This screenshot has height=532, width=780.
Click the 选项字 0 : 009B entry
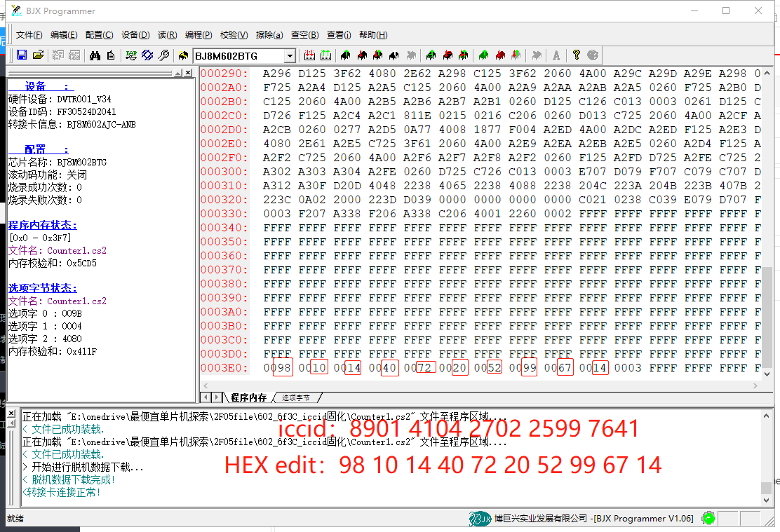46,314
